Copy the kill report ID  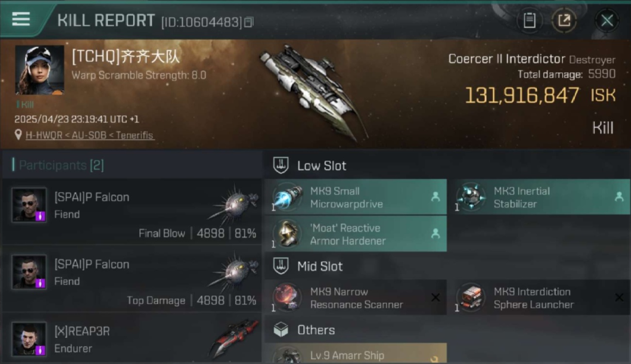(249, 22)
